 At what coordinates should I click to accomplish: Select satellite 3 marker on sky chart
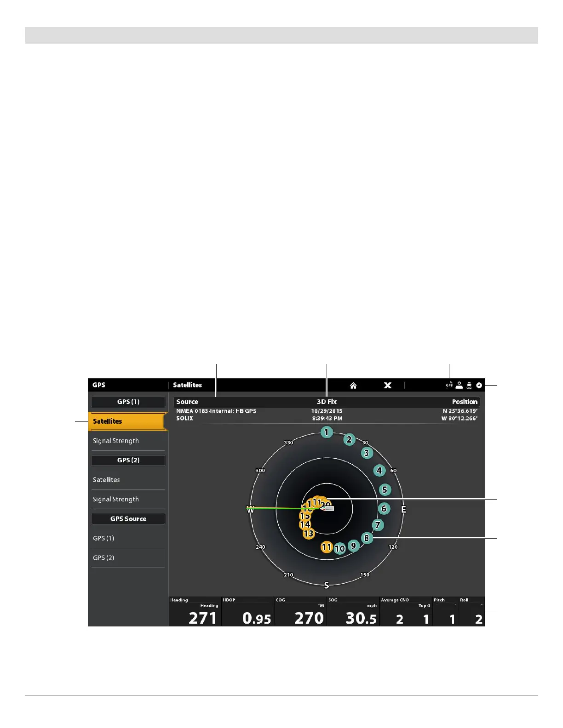point(367,453)
